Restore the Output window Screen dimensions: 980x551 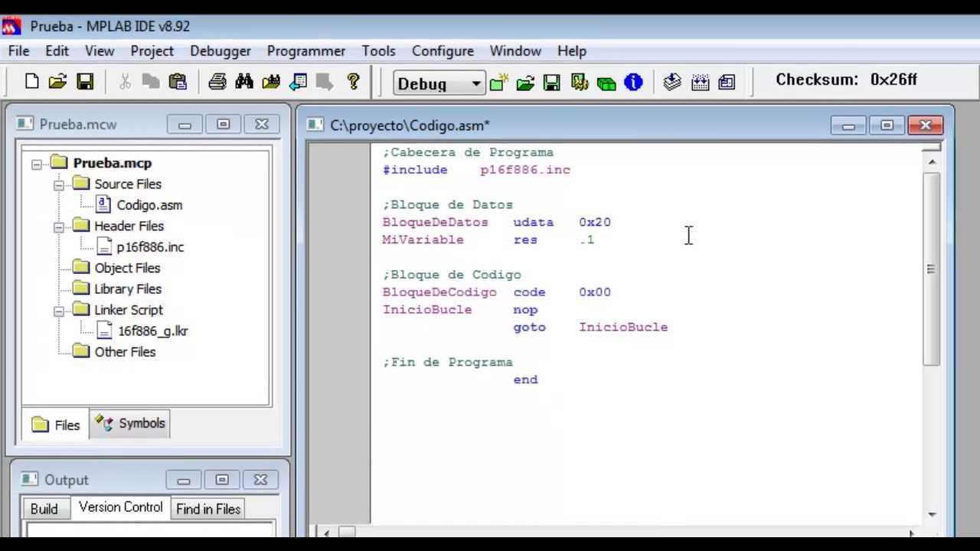(x=221, y=480)
